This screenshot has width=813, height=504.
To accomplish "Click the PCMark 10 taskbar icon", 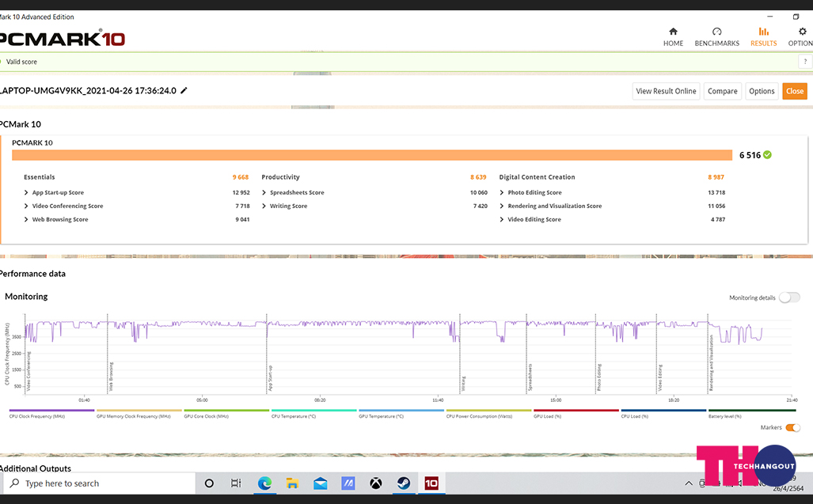I will (431, 483).
